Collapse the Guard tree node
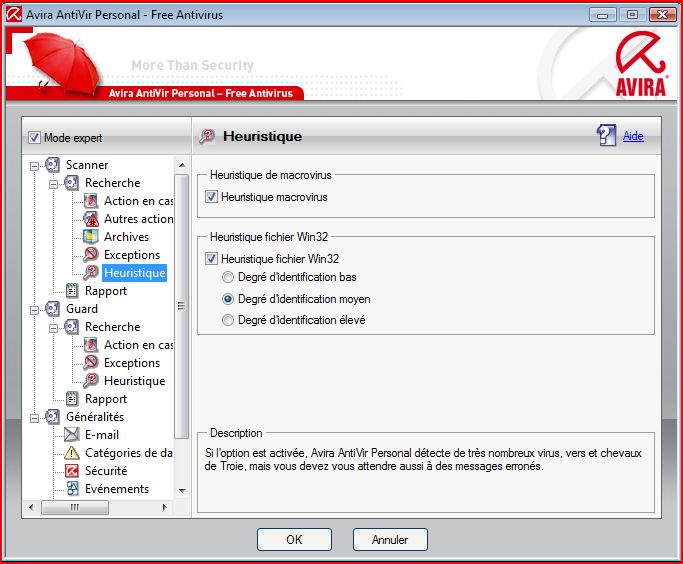The height and width of the screenshot is (564, 683). 34,310
